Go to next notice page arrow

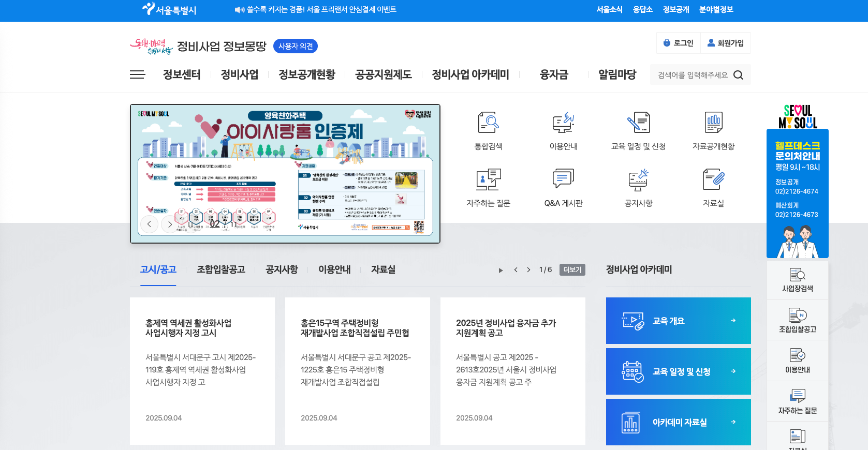point(528,270)
